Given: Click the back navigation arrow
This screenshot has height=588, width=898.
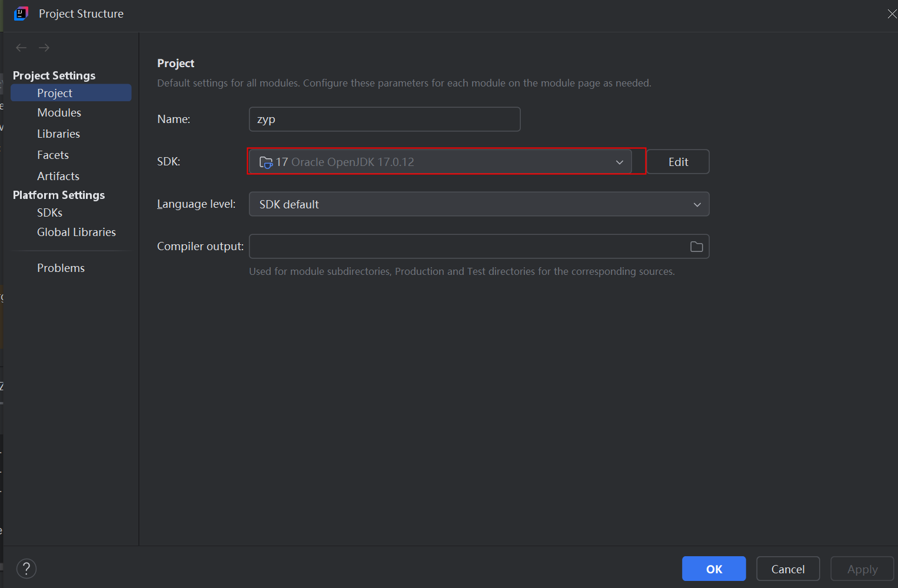Looking at the screenshot, I should pos(21,48).
